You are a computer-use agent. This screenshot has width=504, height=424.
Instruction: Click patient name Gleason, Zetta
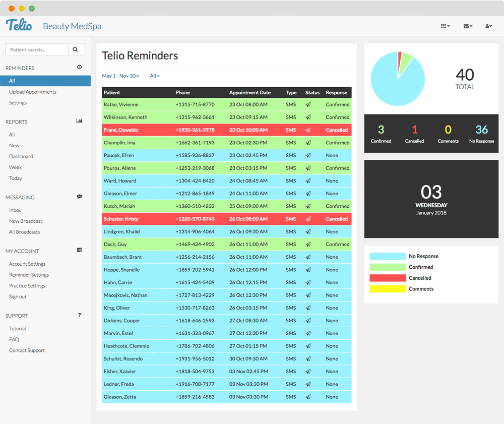tap(119, 397)
